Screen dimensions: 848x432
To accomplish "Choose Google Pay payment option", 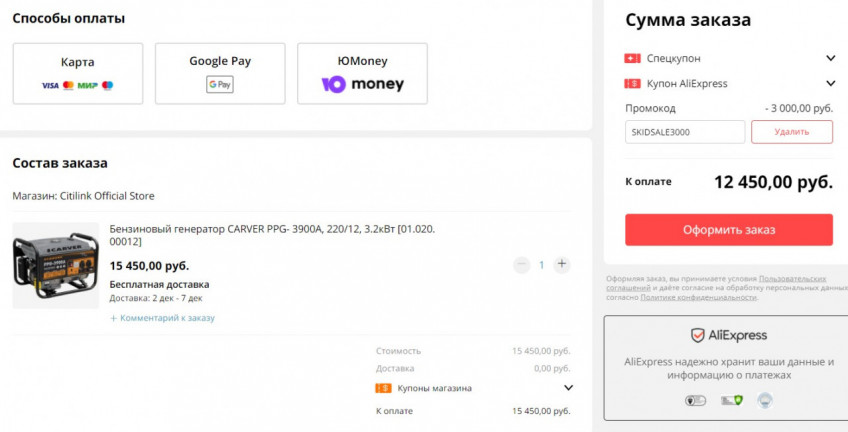I will 220,73.
